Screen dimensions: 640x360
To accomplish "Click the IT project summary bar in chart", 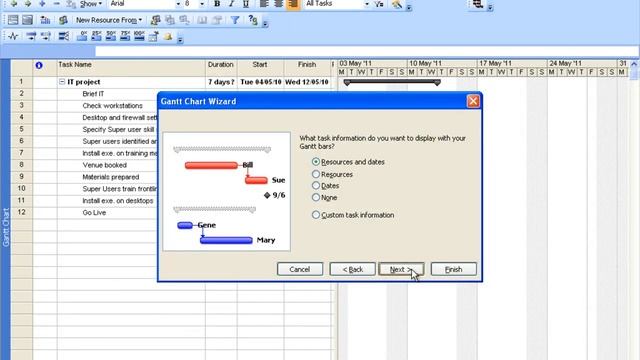I will tap(392, 82).
